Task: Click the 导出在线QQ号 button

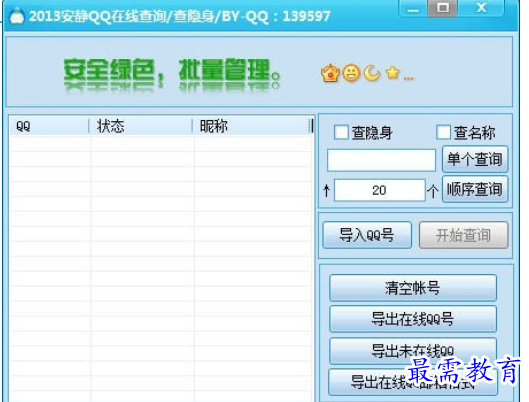Action: pos(413,319)
